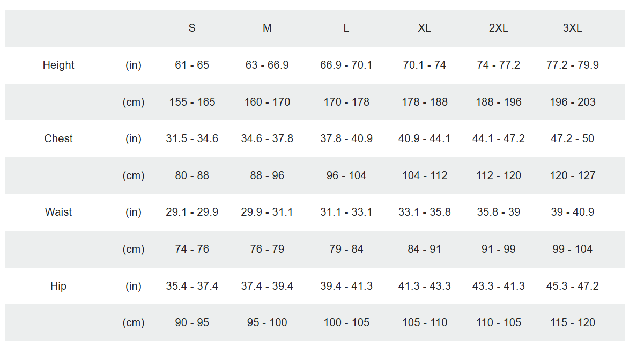Click the M size column header
The image size is (644, 352).
coord(267,28)
